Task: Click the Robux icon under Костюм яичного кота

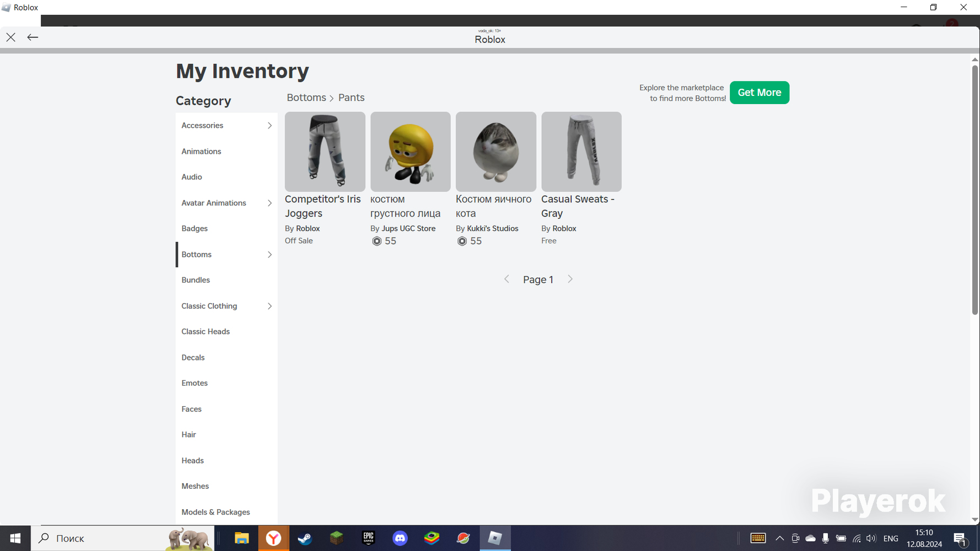Action: click(462, 241)
